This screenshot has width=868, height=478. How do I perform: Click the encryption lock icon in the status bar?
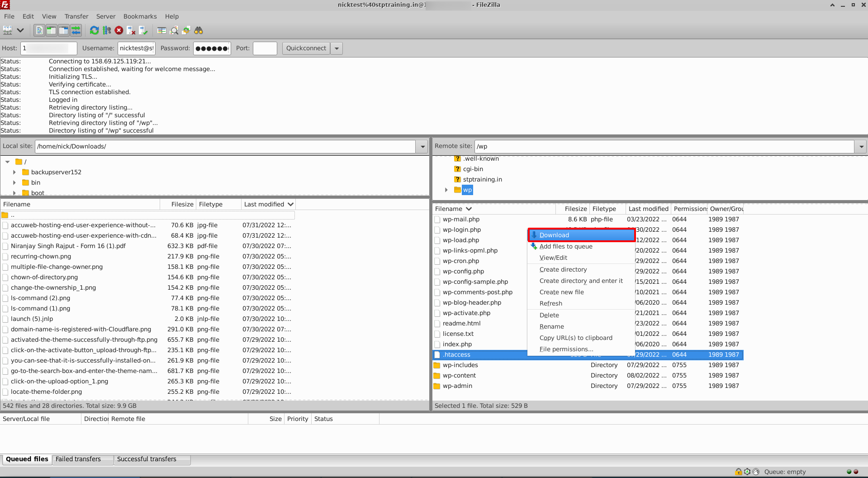point(739,472)
